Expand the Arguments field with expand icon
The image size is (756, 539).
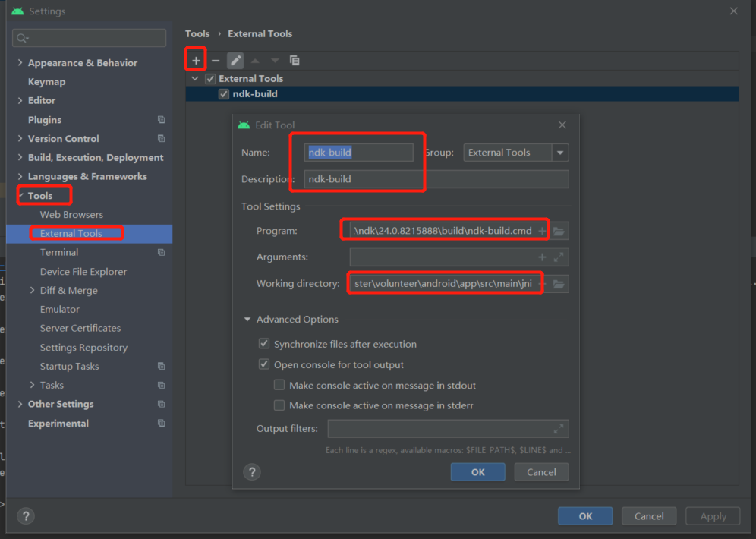coord(559,257)
